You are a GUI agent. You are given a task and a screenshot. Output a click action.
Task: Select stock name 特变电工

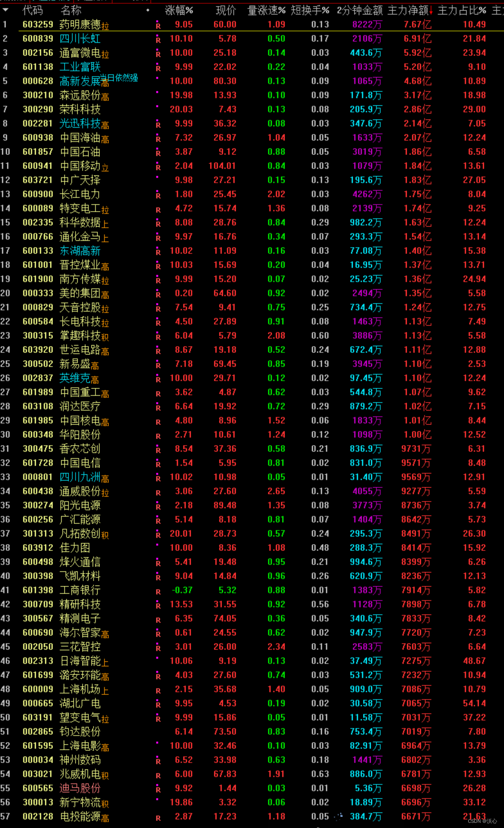pyautogui.click(x=80, y=208)
